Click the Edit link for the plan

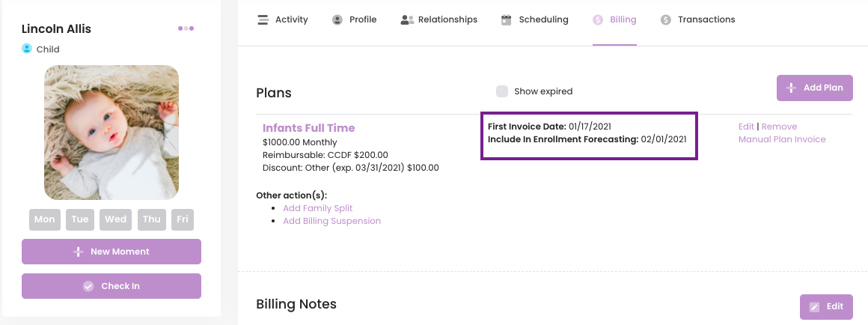pos(746,127)
